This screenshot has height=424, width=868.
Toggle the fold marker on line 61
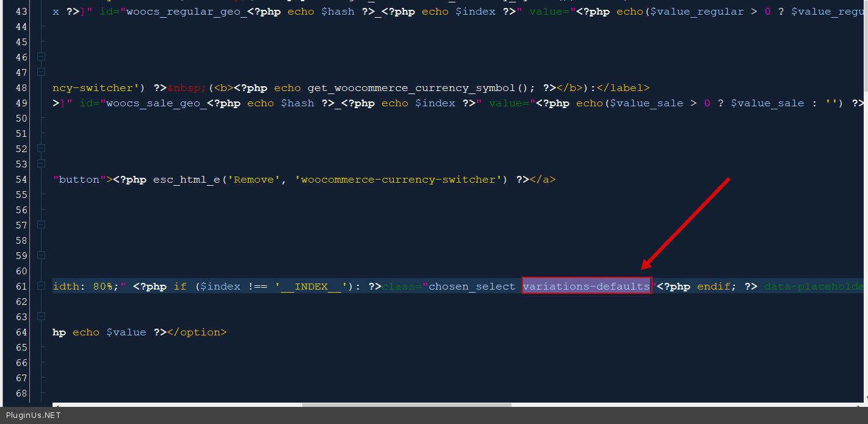42,286
